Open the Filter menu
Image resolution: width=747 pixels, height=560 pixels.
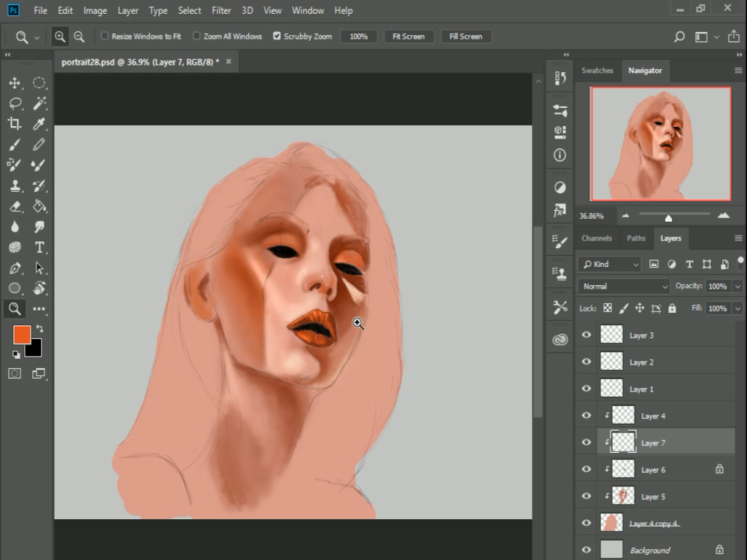[x=221, y=10]
